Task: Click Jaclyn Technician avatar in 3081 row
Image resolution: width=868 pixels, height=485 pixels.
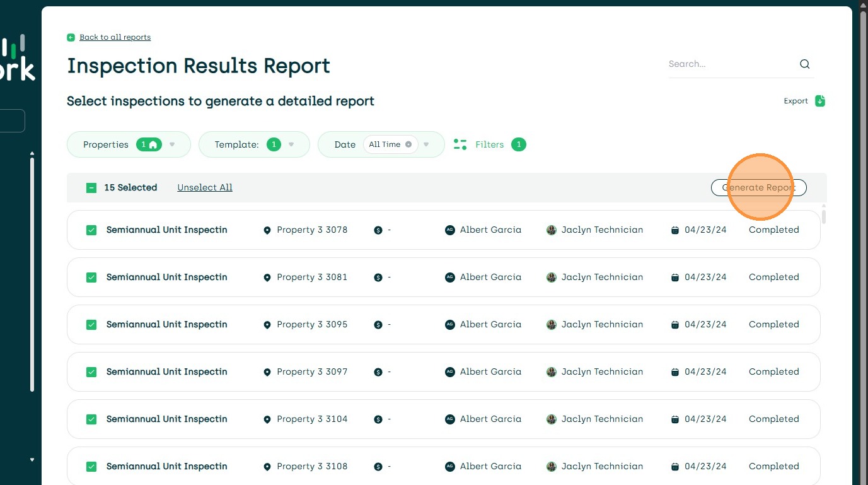Action: point(552,278)
